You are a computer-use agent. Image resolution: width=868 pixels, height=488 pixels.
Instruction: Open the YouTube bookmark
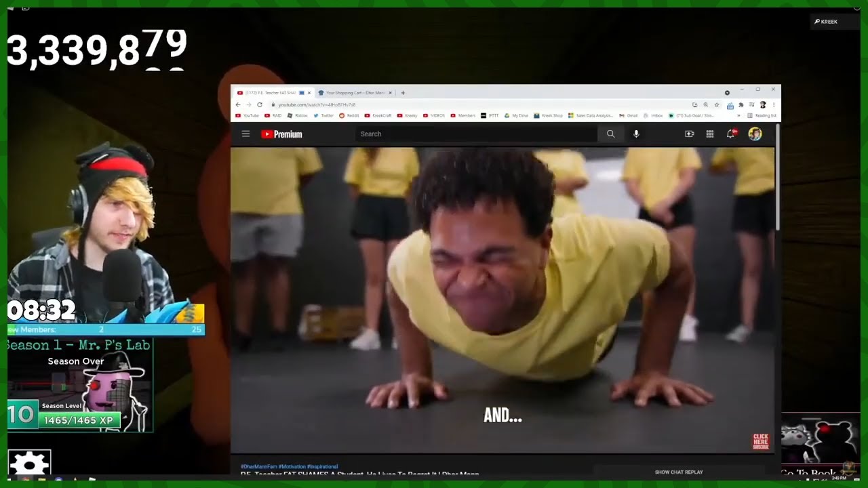click(247, 116)
